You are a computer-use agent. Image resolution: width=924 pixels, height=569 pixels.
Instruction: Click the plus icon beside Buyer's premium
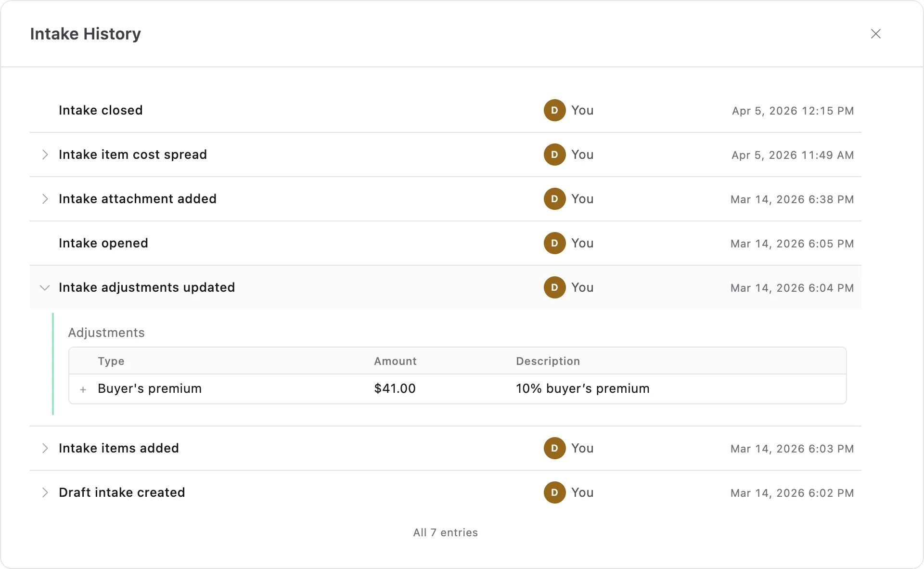point(83,389)
